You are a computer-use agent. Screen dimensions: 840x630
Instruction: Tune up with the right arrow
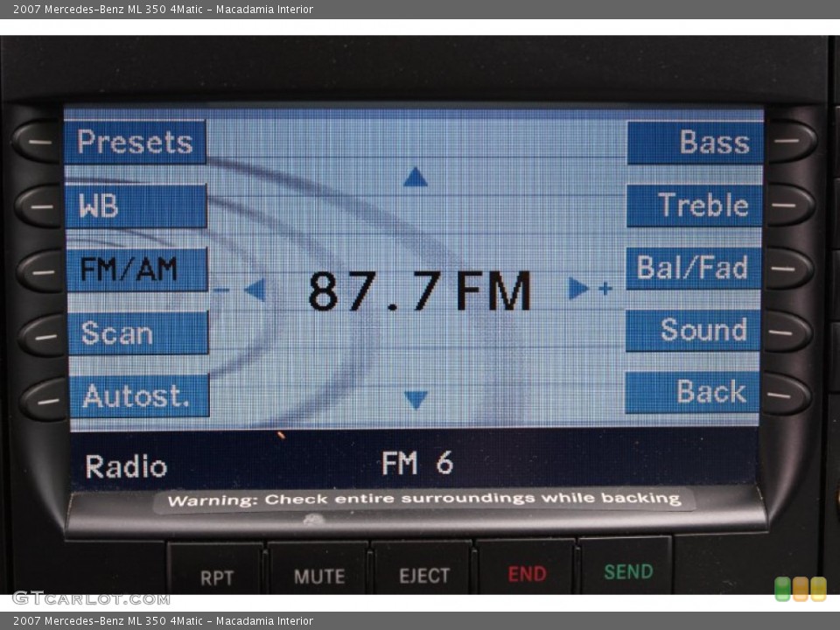click(x=578, y=288)
